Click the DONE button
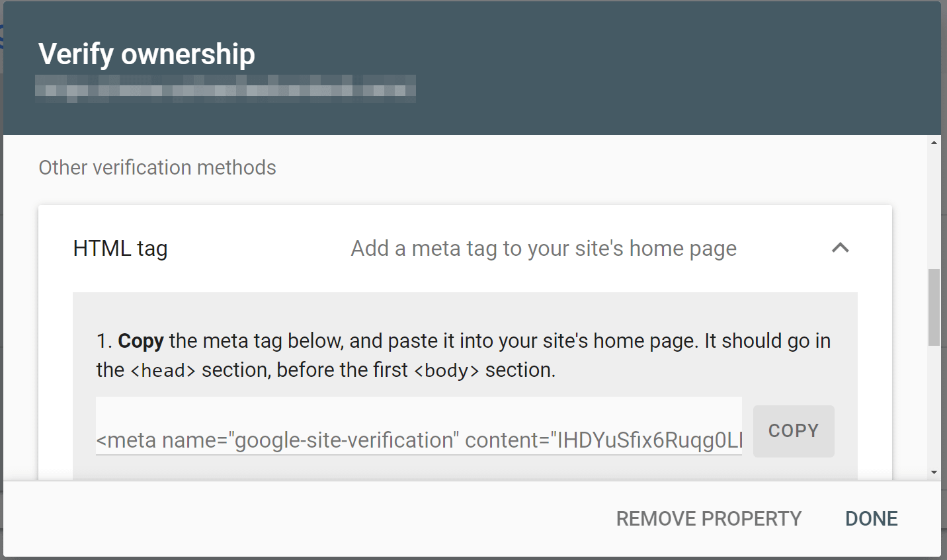 871,518
